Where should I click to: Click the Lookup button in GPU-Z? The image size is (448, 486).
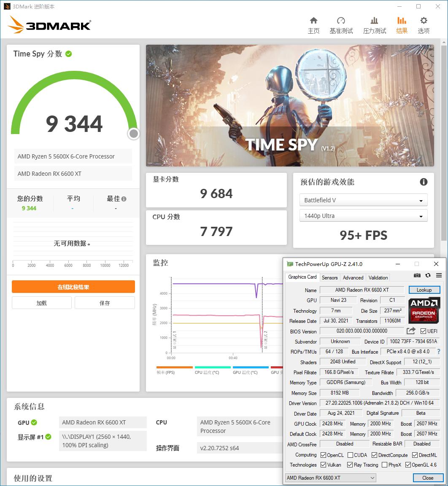[424, 290]
